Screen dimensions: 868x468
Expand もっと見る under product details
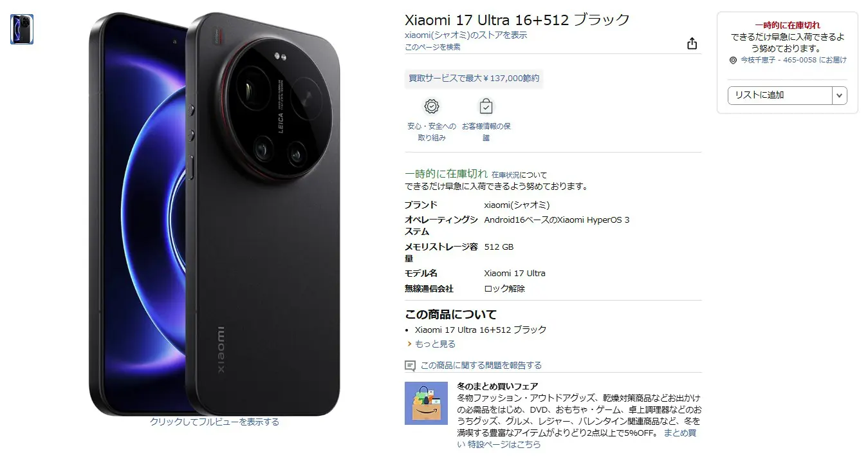tap(435, 344)
